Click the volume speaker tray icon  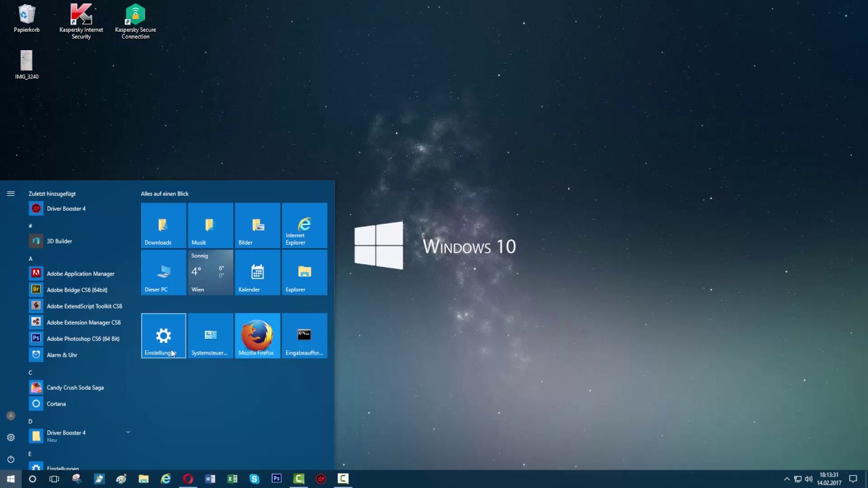(808, 479)
